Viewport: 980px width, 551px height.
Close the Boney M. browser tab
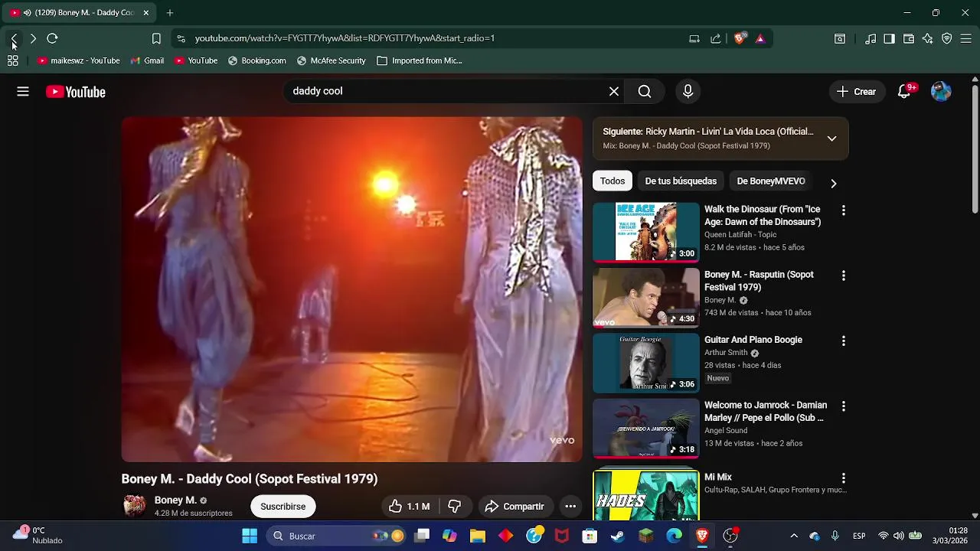145,12
